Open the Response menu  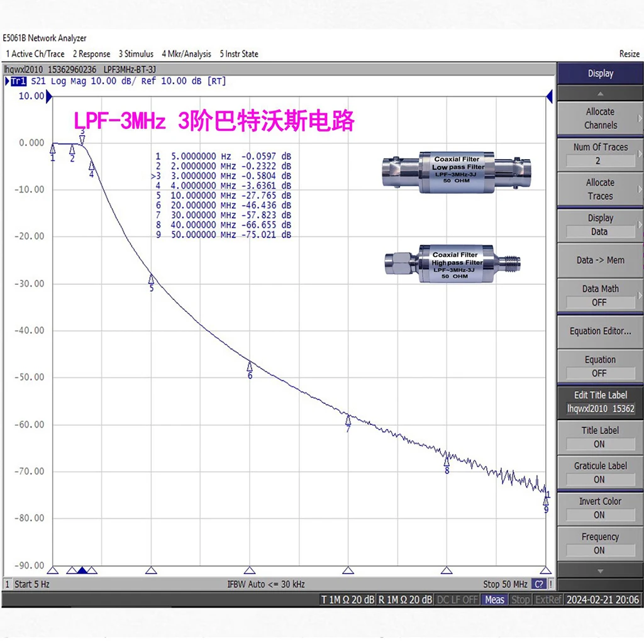click(91, 54)
